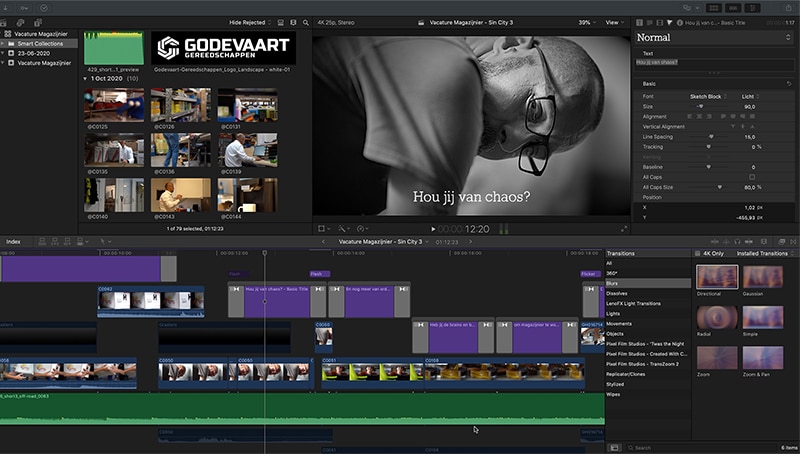Viewport: 800px width, 454px height.
Task: Collapse the 1 Oct 2020 group
Action: click(85, 79)
